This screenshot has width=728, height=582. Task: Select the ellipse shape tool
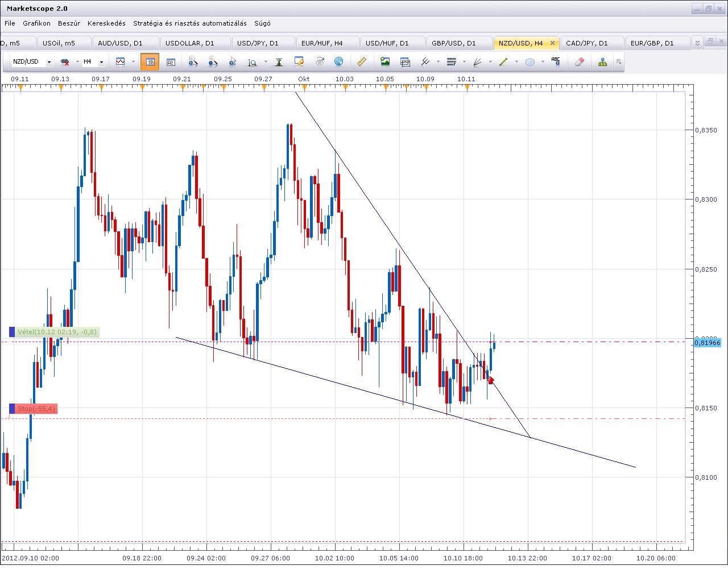[530, 62]
